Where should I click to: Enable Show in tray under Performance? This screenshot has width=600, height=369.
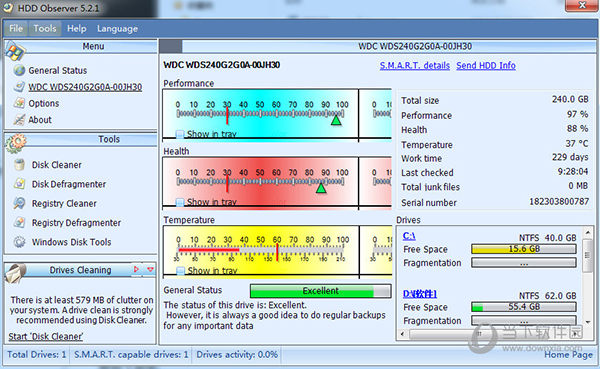point(179,134)
